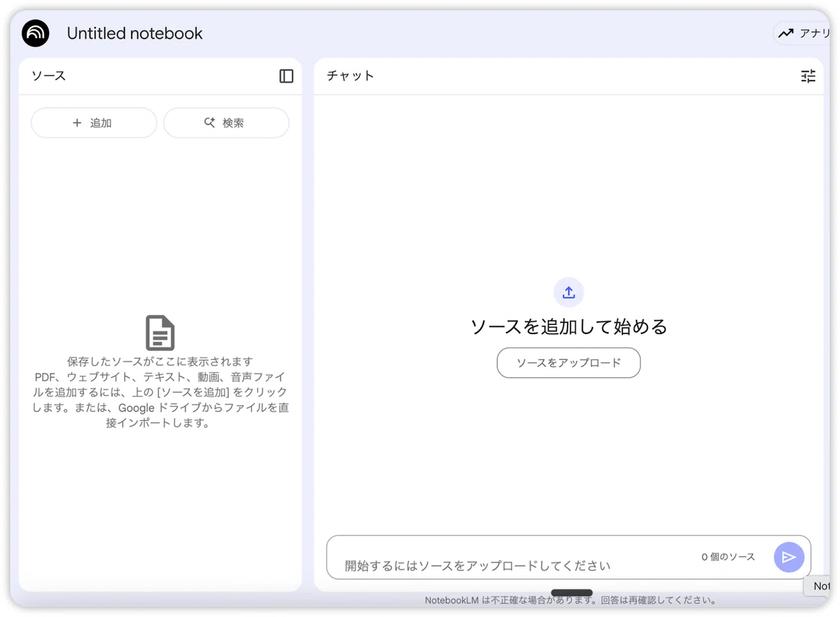Screen dimensions: 840x617
Task: Click the ソース panel header label
Action: (x=49, y=76)
